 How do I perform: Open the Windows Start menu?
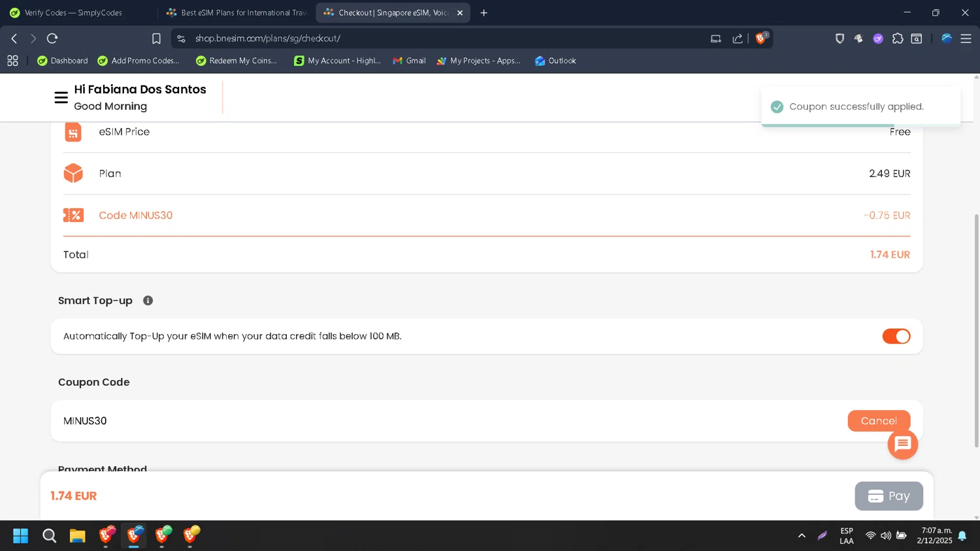[21, 536]
